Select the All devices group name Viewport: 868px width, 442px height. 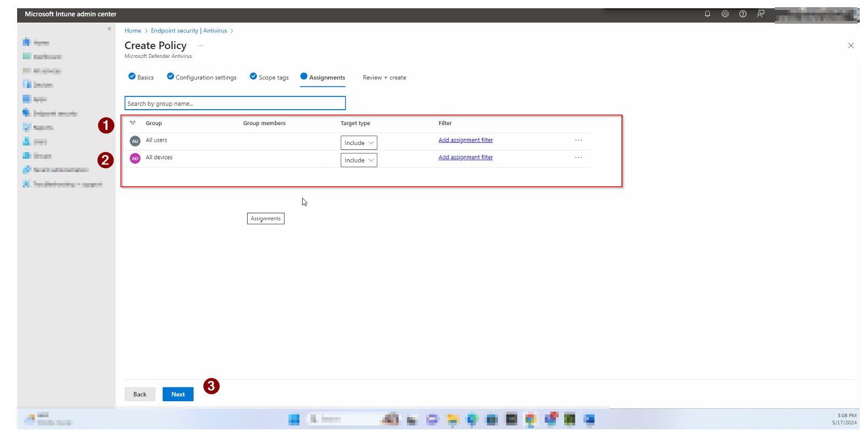(x=159, y=157)
